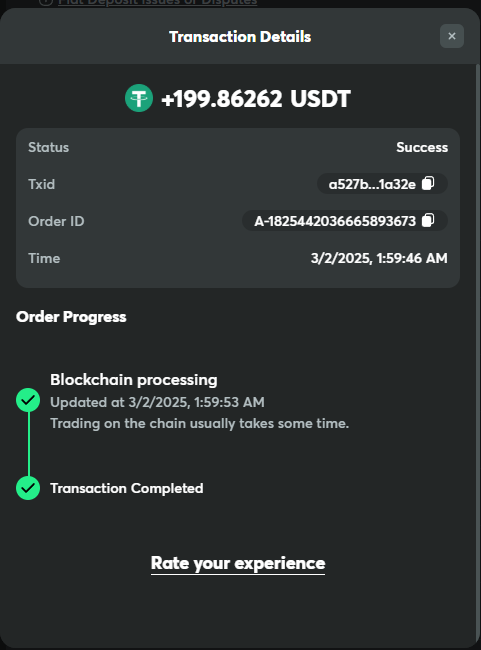
Task: Close the Transaction Details dialog
Action: [452, 36]
